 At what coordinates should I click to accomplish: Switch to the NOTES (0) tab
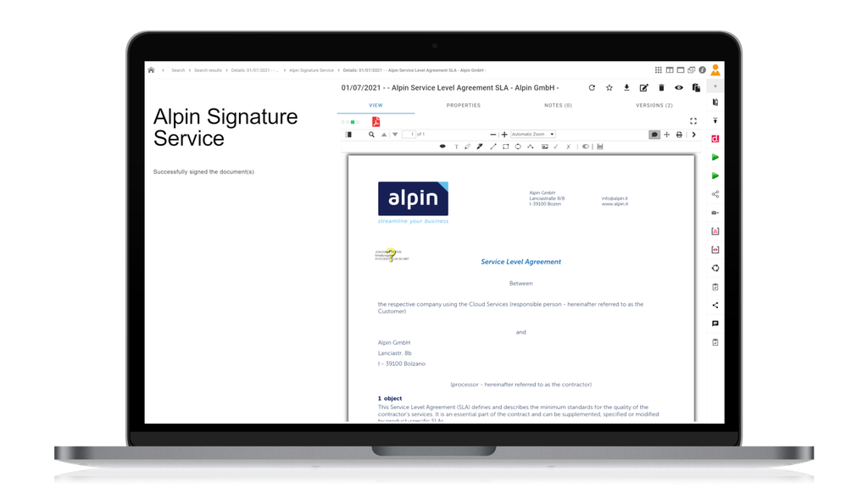tap(558, 105)
